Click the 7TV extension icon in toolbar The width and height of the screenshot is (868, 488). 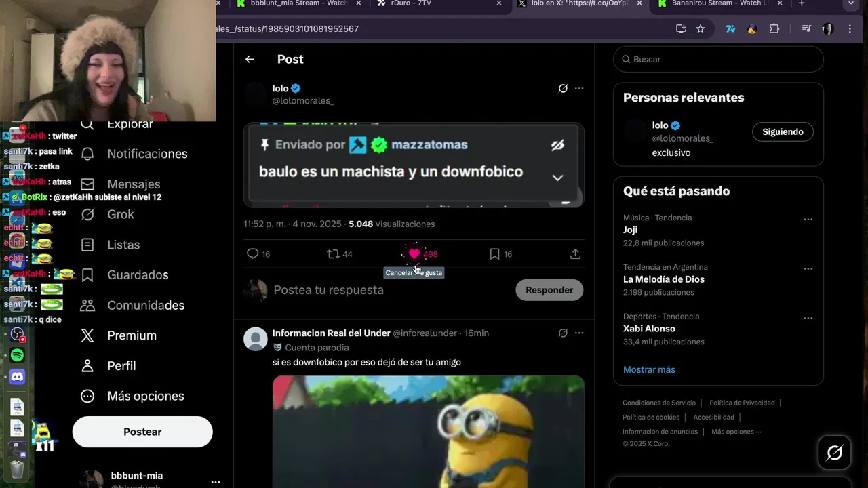point(730,28)
